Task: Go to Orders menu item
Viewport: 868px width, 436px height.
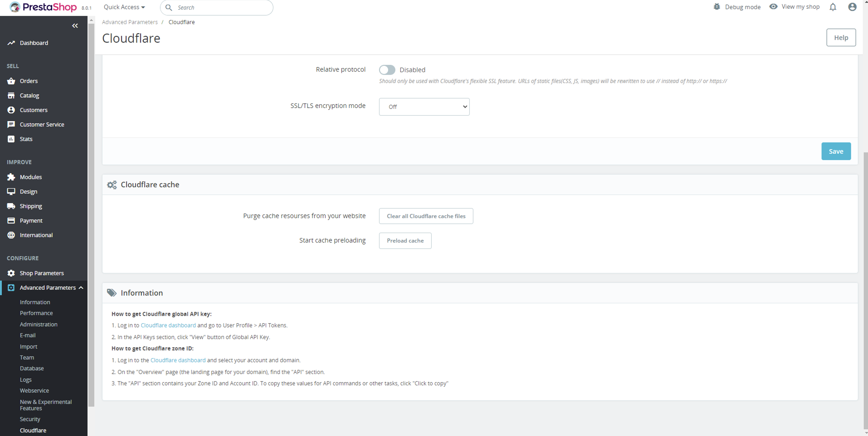Action: (x=29, y=81)
